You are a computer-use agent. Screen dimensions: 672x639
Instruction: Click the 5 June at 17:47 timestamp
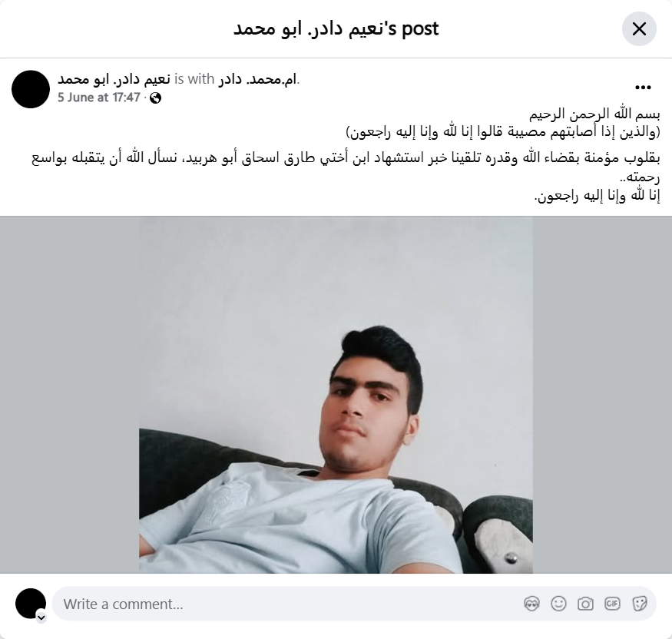(99, 98)
